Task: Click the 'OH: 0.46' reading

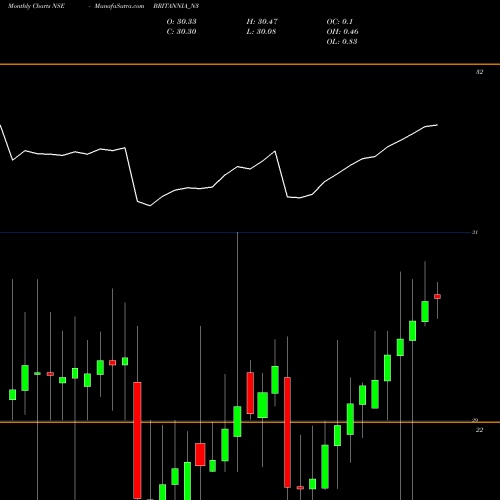Action: click(x=342, y=31)
